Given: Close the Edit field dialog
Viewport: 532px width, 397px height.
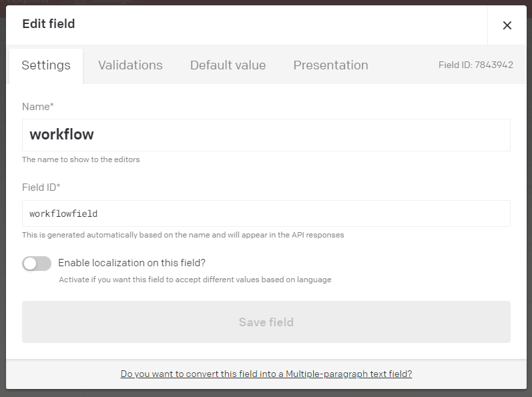Looking at the screenshot, I should pos(507,25).
